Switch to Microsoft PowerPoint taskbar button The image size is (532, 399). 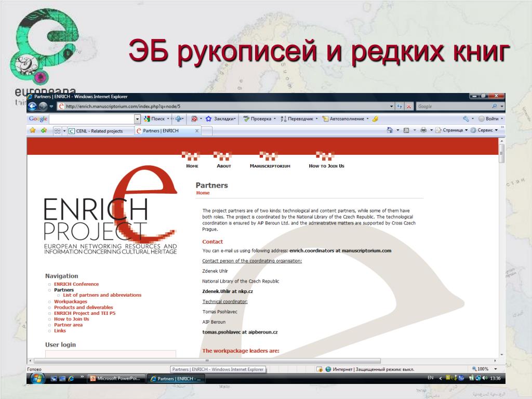tap(116, 379)
